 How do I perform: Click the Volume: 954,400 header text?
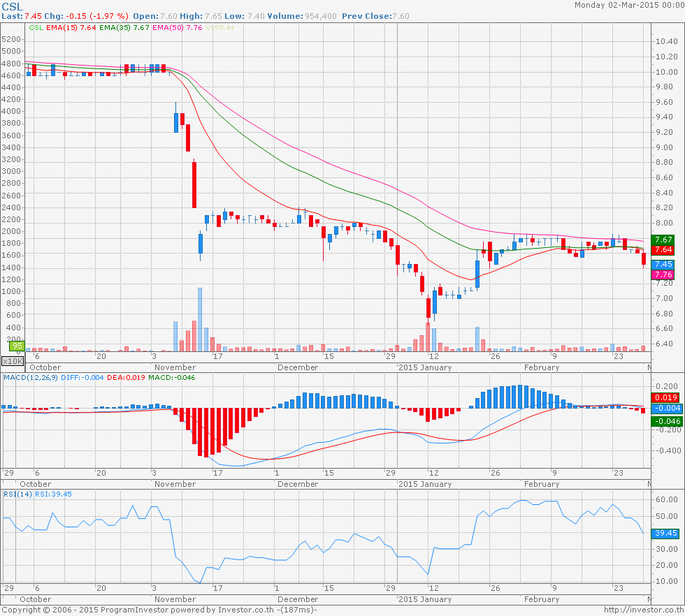[x=302, y=16]
